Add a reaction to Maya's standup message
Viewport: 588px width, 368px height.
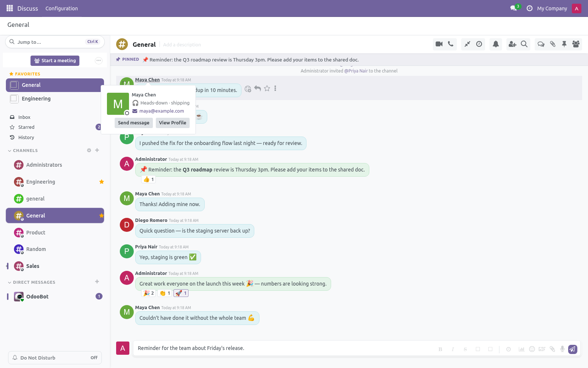pos(248,89)
